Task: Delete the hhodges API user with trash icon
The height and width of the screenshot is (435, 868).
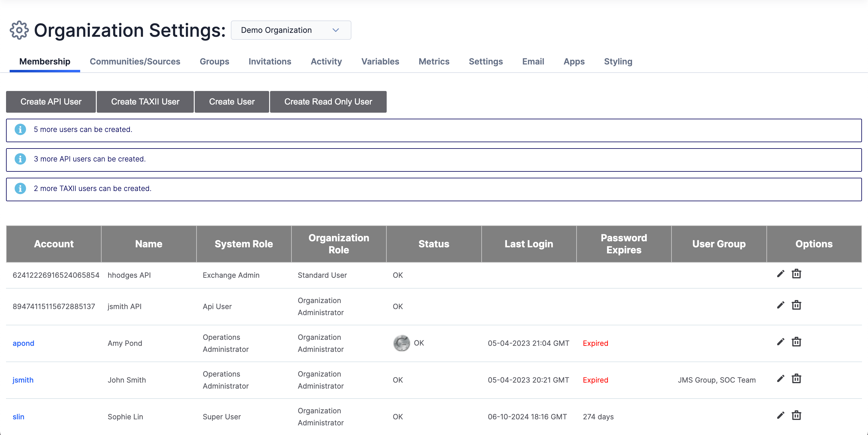Action: 796,274
